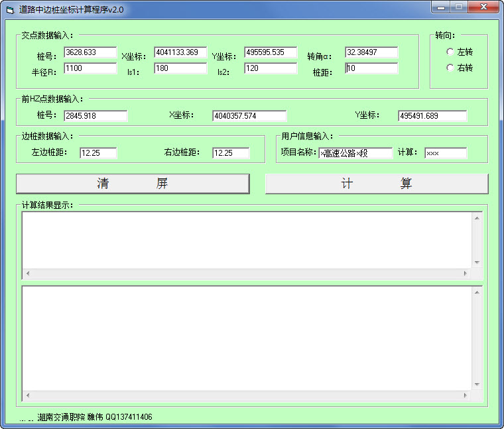This screenshot has height=429, width=504.
Task: Click the 用户信息输入 group label
Action: pyautogui.click(x=307, y=136)
